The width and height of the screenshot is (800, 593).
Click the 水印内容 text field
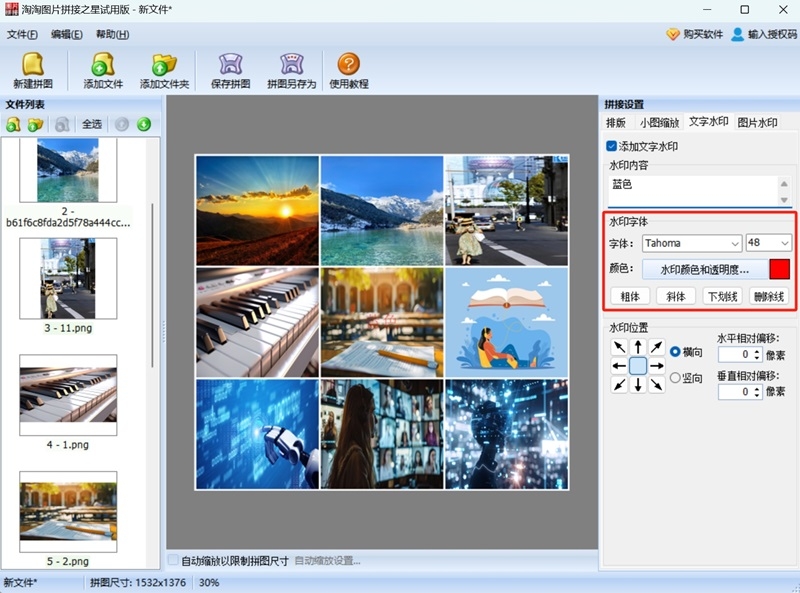693,191
